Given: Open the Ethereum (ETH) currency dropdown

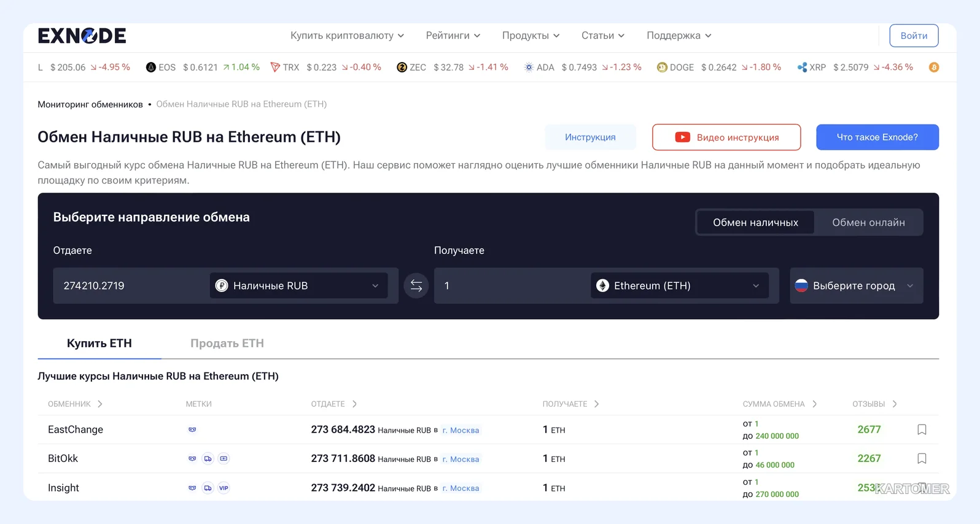Looking at the screenshot, I should tap(680, 286).
